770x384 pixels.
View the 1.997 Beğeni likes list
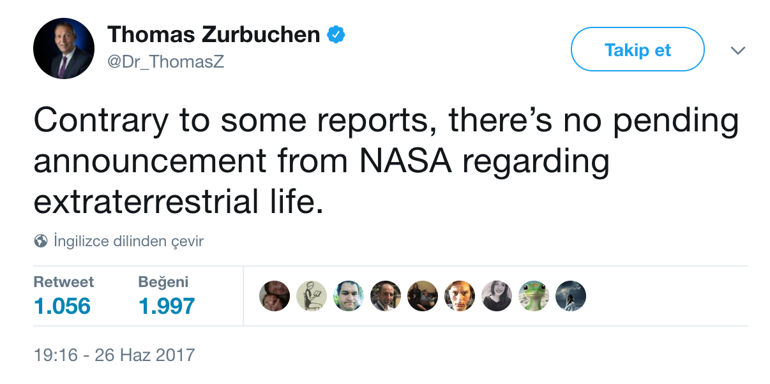(166, 296)
